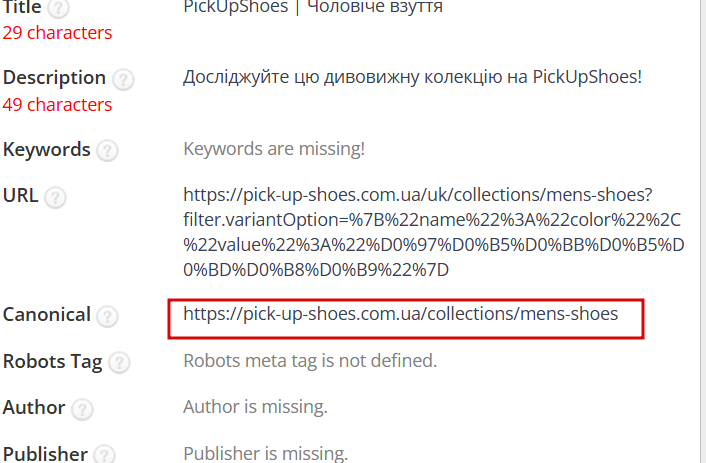This screenshot has width=706, height=463.
Task: Show help for the URL field
Action: 56,196
